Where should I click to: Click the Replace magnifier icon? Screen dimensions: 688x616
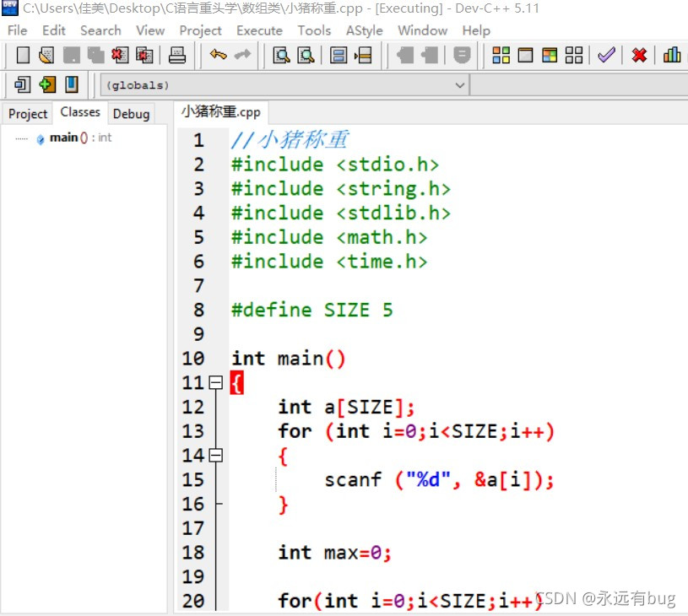pyautogui.click(x=306, y=56)
